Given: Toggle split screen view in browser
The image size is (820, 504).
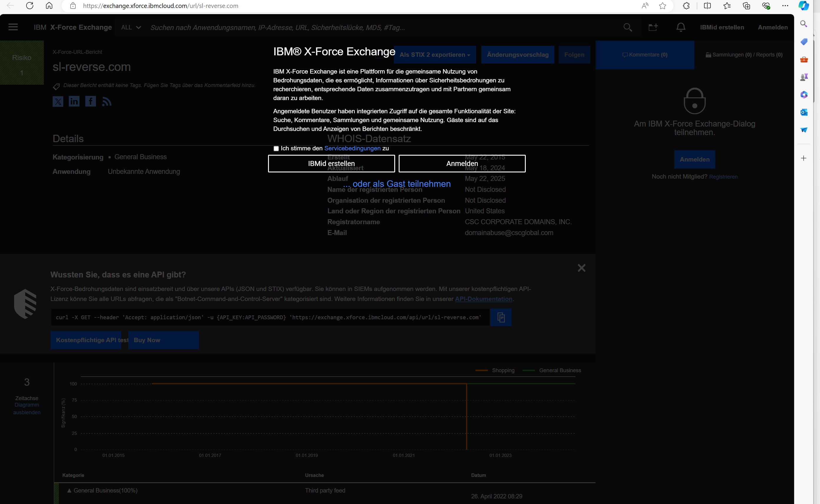Looking at the screenshot, I should (707, 6).
